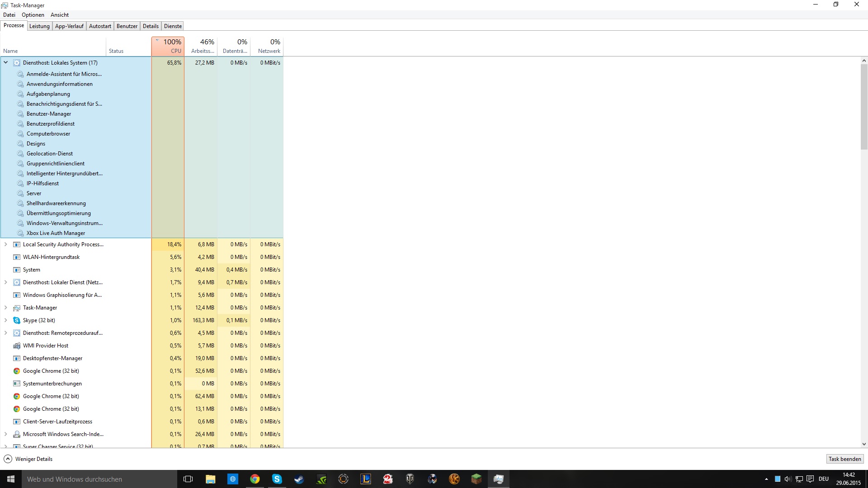Click the volume icon in system tray
The width and height of the screenshot is (868, 488).
coord(788,479)
